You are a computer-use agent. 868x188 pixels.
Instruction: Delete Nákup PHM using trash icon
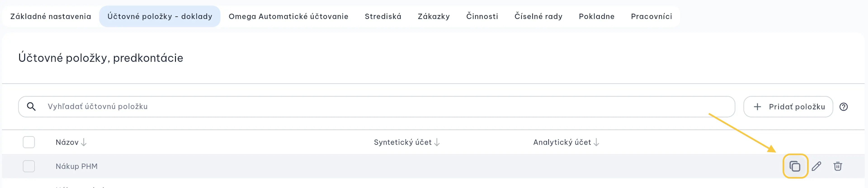[838, 166]
